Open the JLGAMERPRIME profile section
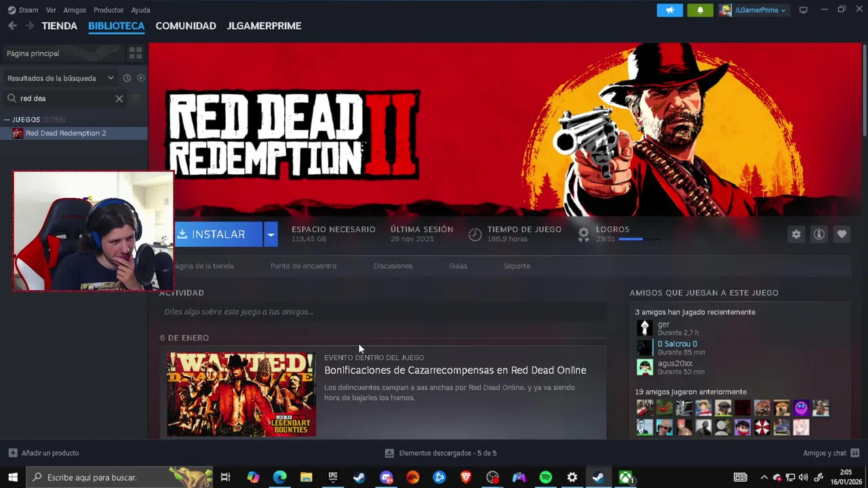The image size is (868, 488). tap(264, 26)
